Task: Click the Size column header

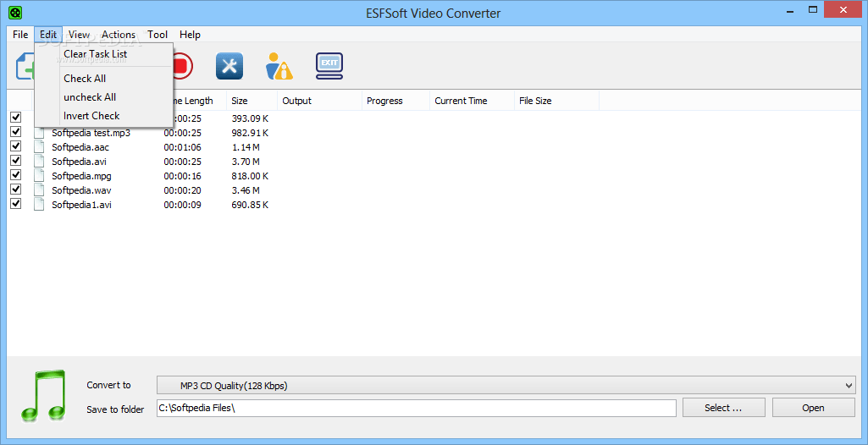Action: click(x=252, y=101)
